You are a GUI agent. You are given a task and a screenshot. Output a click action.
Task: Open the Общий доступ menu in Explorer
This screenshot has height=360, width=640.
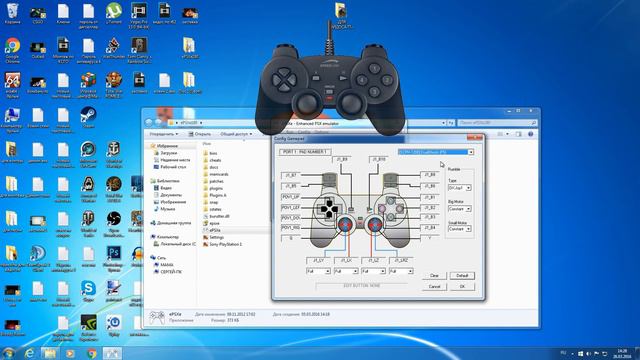pos(236,134)
